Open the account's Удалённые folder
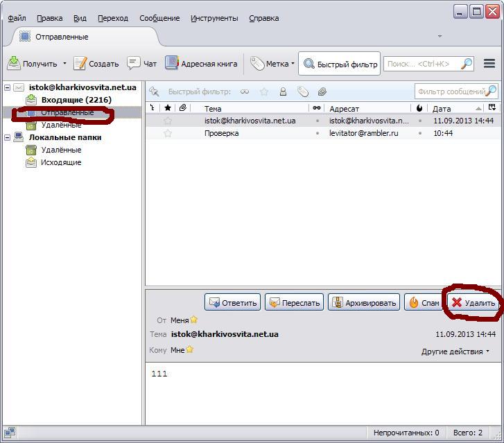 coord(61,125)
